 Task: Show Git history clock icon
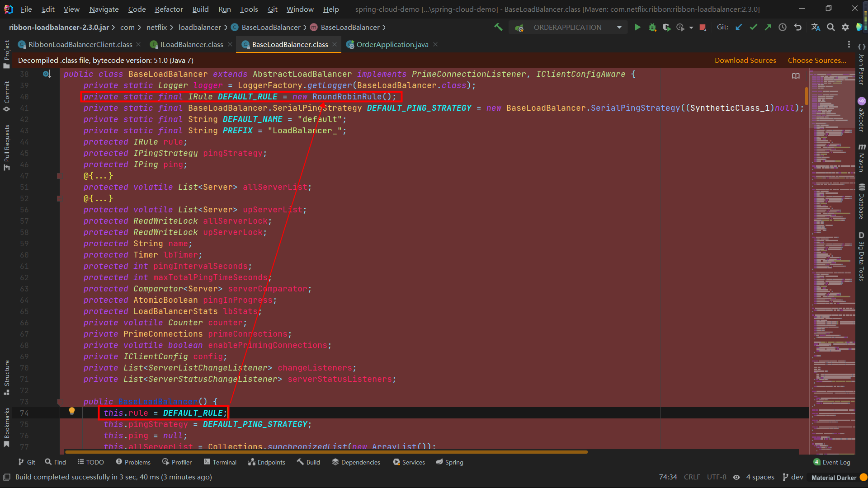(x=783, y=28)
